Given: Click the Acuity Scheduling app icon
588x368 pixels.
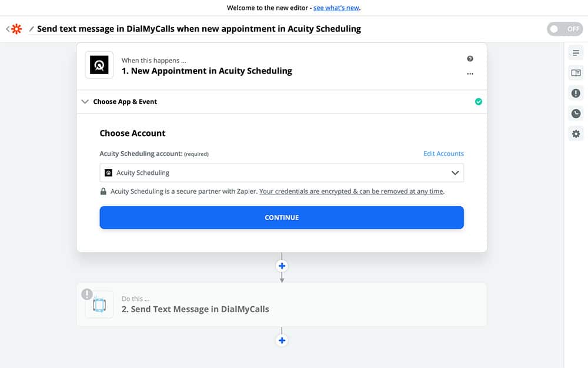Looking at the screenshot, I should 99,65.
